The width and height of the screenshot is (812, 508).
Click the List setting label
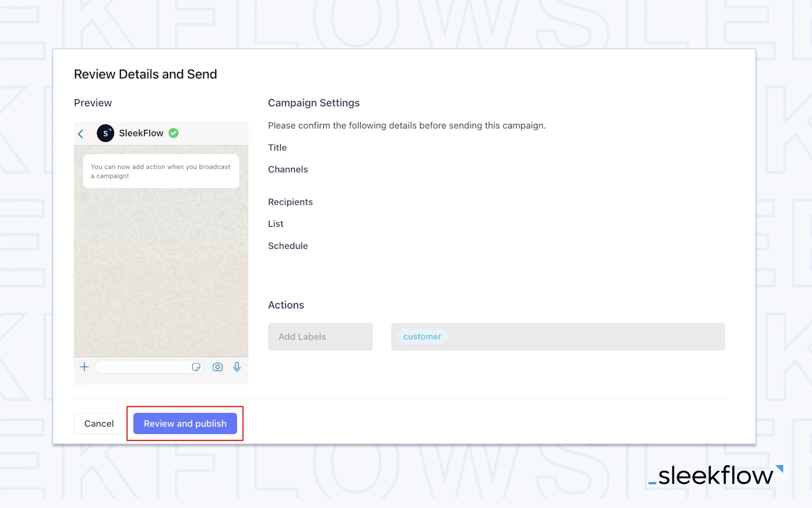pyautogui.click(x=276, y=224)
